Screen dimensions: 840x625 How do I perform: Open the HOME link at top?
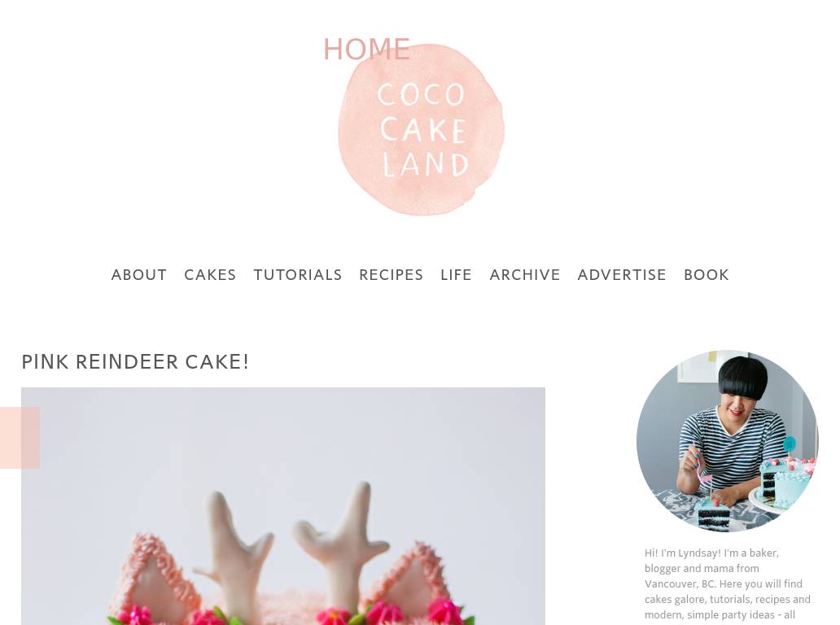[367, 50]
